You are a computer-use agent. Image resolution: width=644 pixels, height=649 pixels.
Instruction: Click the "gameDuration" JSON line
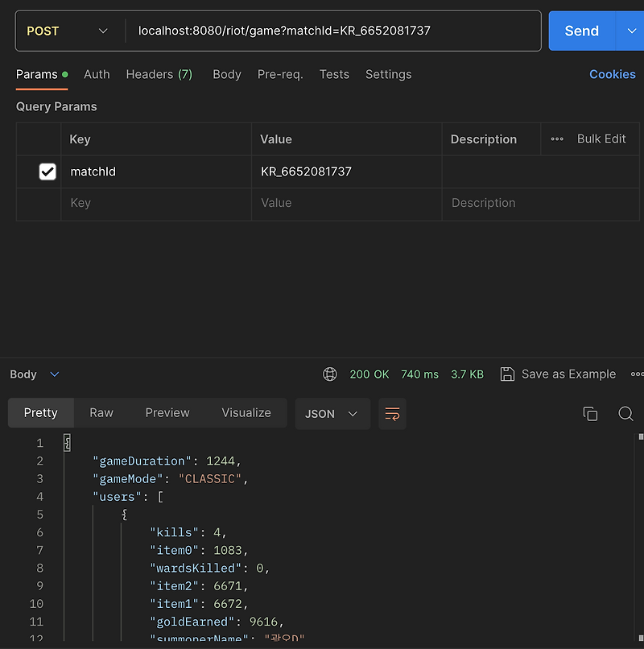(167, 461)
